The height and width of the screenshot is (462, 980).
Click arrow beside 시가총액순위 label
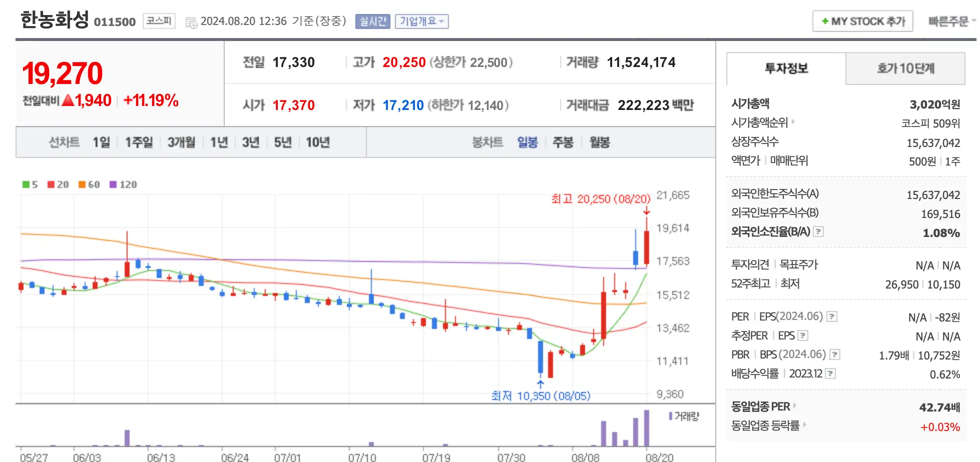[793, 121]
